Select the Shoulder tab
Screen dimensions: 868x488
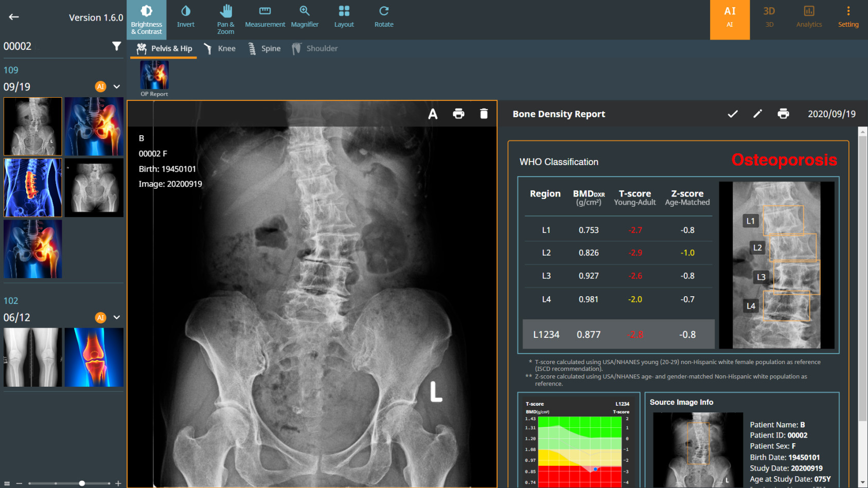coord(315,49)
